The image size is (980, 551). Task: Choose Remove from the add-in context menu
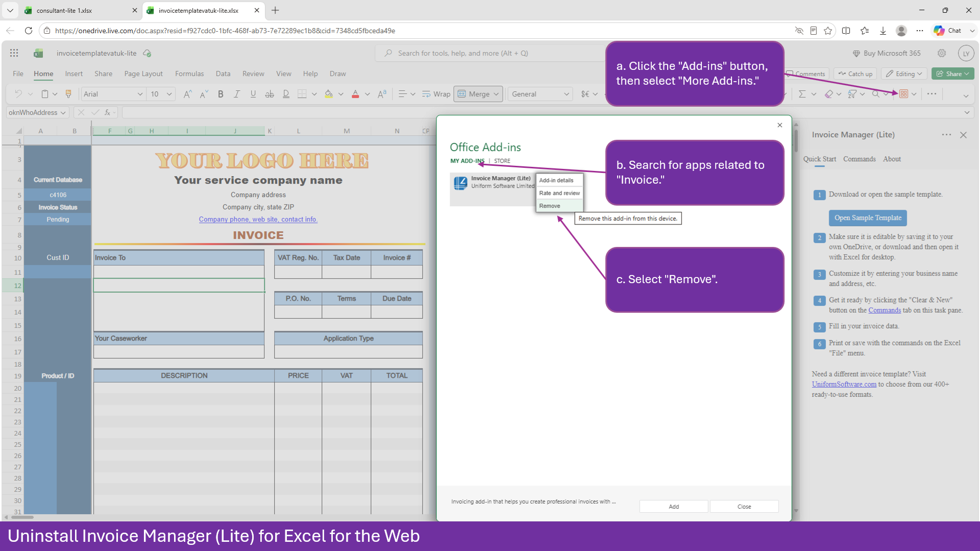click(x=559, y=206)
